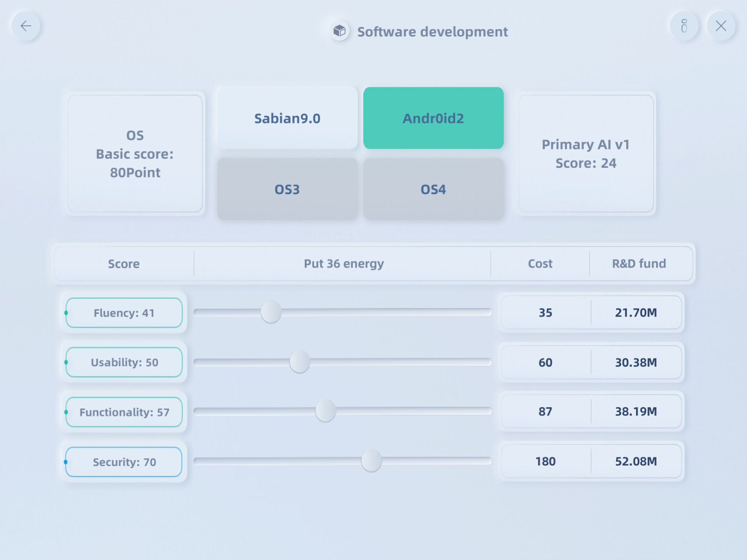Screen dimensions: 747x560
Task: Click the Functionality slider handle
Action: 325,411
